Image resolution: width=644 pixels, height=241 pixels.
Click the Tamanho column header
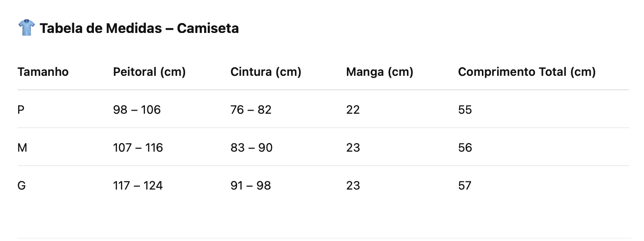43,72
